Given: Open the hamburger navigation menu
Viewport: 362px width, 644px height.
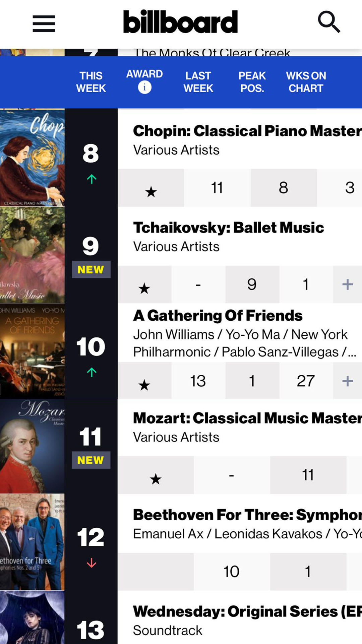Looking at the screenshot, I should pyautogui.click(x=44, y=23).
